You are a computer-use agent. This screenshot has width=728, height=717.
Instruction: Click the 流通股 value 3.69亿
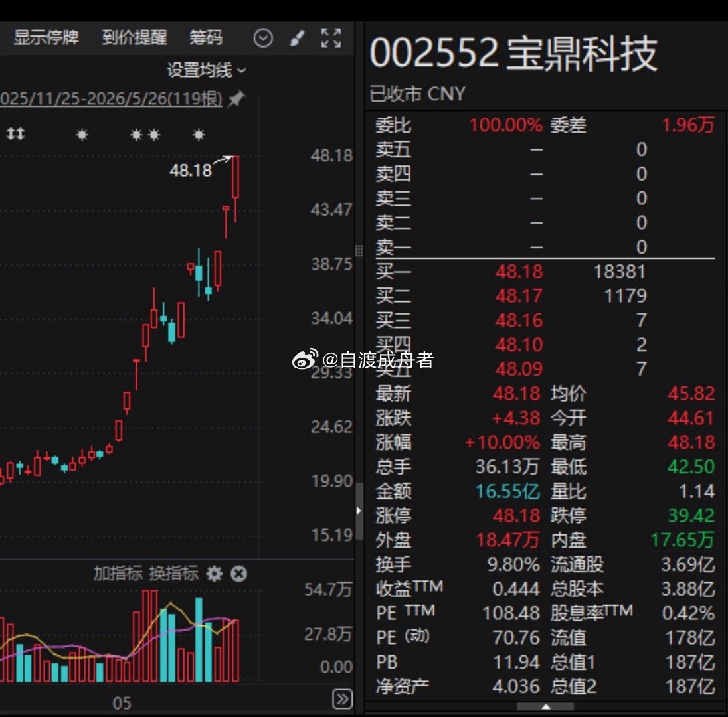(x=688, y=564)
